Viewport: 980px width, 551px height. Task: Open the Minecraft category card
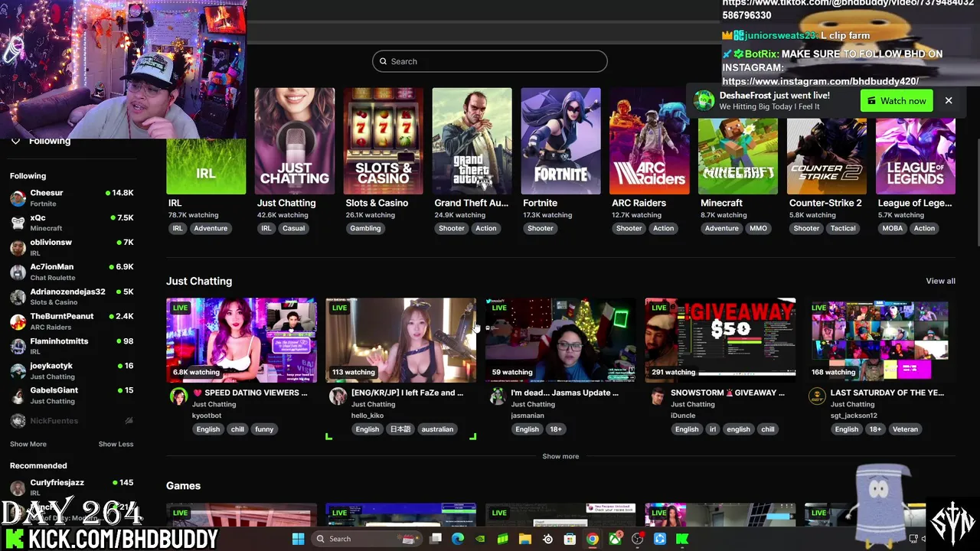coord(738,155)
